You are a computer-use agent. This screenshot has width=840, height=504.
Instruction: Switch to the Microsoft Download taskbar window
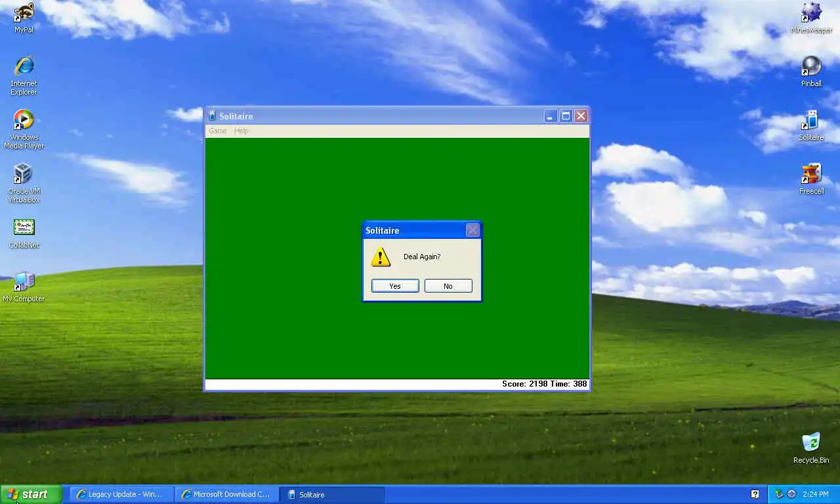pos(226,494)
